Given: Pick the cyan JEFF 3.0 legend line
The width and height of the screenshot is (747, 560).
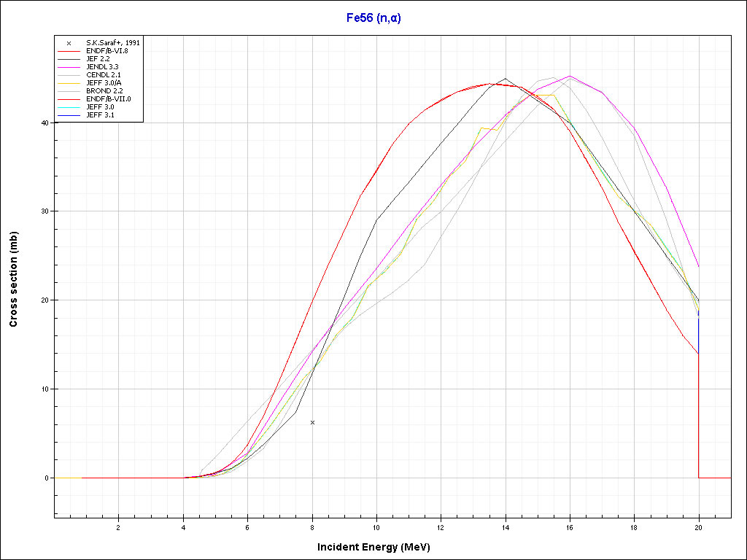Looking at the screenshot, I should [x=69, y=107].
